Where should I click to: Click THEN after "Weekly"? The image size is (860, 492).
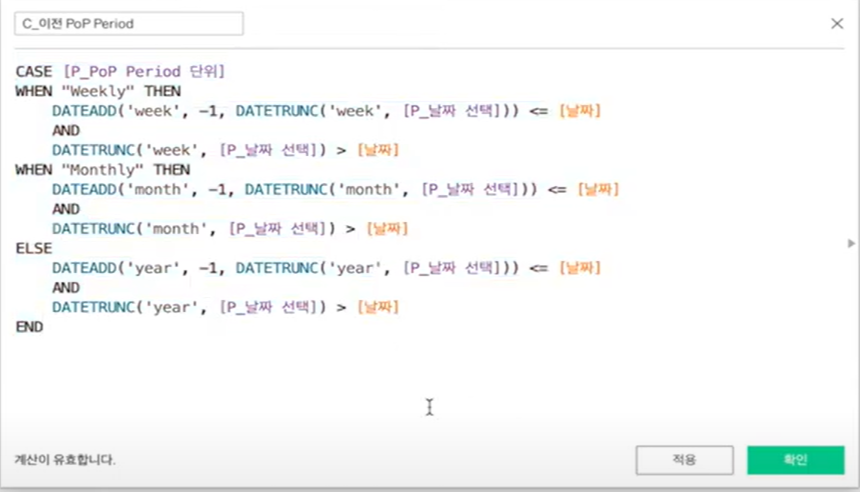tap(162, 91)
